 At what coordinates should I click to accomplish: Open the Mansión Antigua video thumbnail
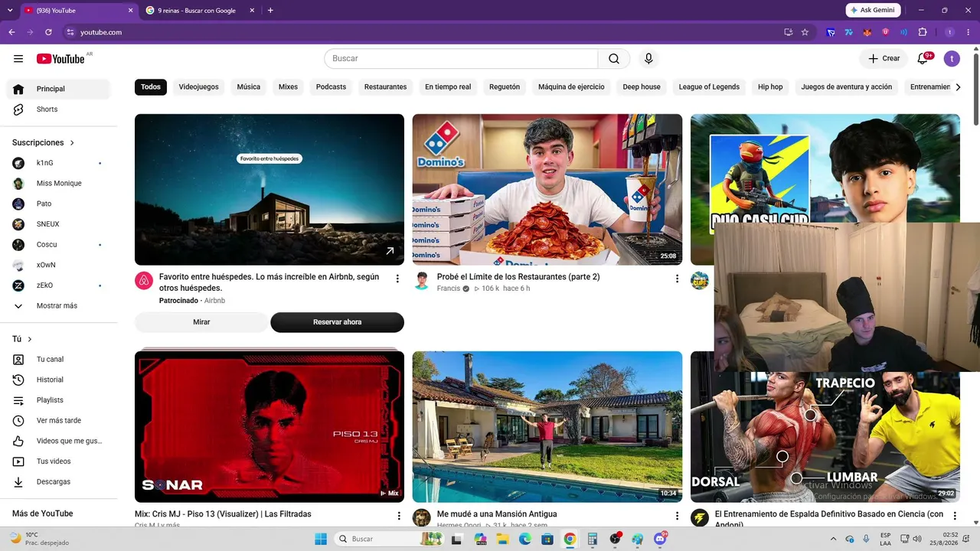(547, 427)
